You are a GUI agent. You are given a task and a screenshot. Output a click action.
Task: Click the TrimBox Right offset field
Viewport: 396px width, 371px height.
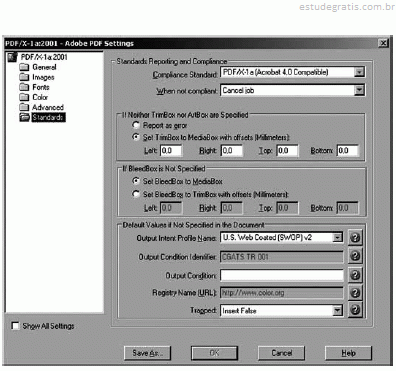pos(232,150)
